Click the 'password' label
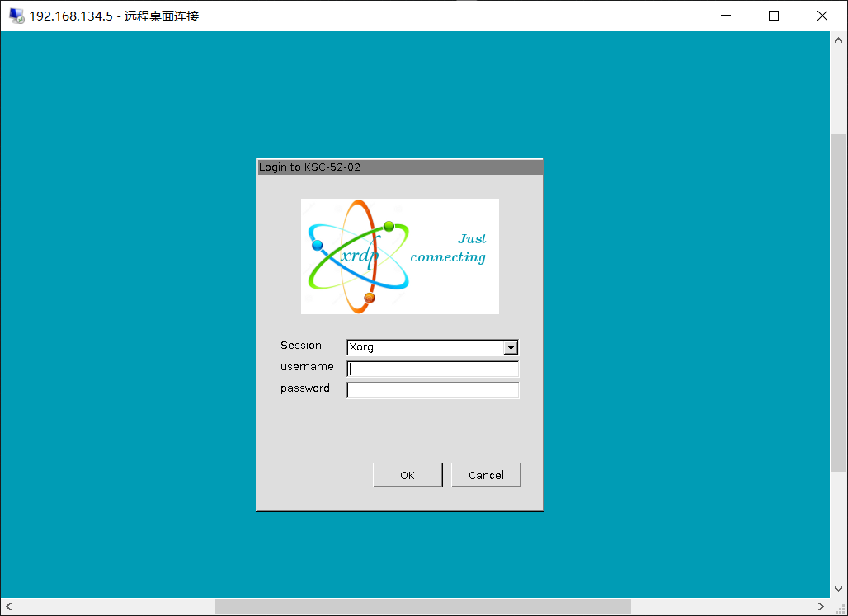 click(305, 388)
